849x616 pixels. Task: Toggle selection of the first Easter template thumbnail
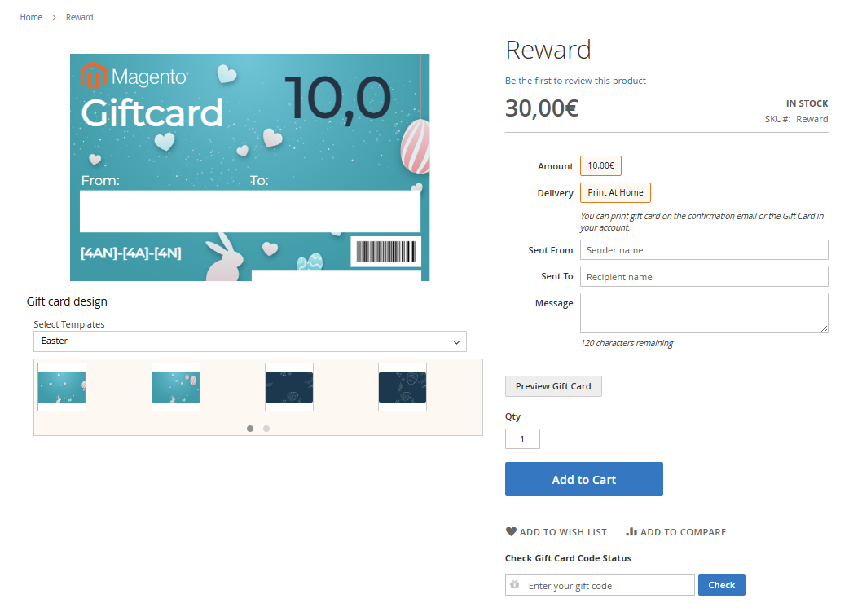point(62,387)
